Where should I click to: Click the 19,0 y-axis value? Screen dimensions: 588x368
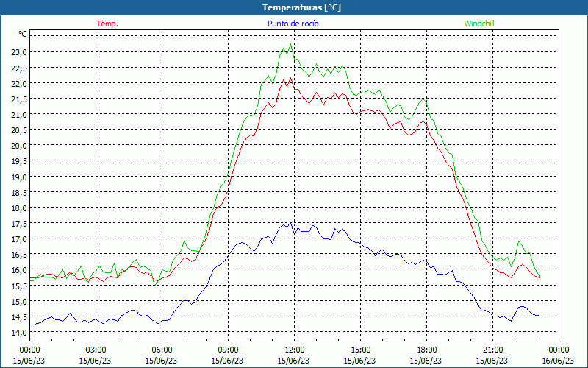point(19,177)
